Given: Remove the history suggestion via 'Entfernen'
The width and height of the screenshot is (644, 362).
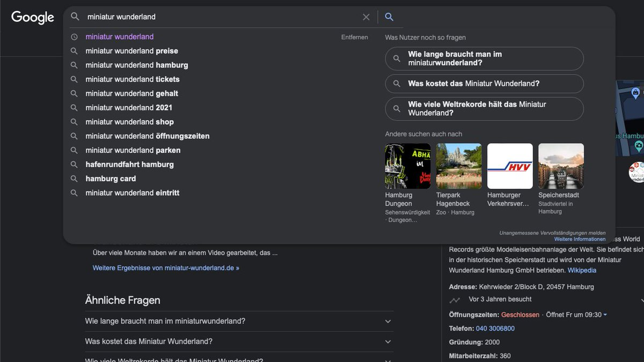Looking at the screenshot, I should pos(355,37).
